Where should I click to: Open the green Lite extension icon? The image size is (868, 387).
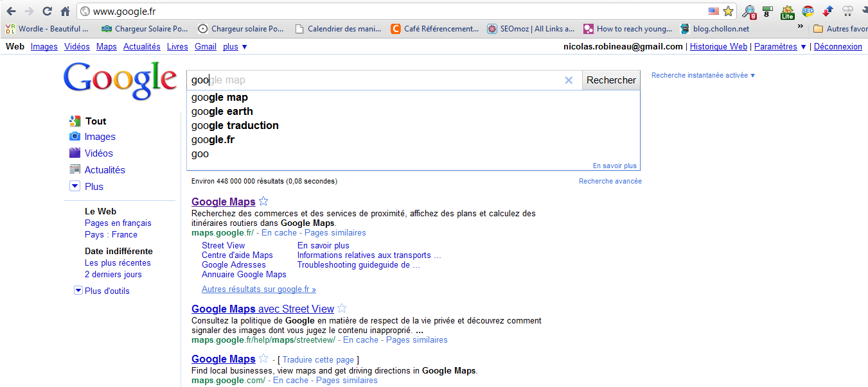tap(788, 12)
